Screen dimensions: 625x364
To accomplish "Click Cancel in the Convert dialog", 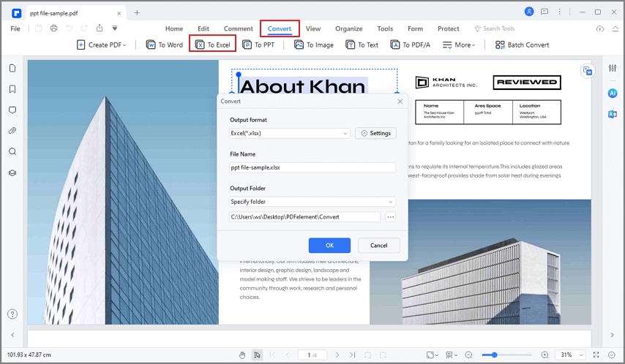I will click(x=378, y=246).
